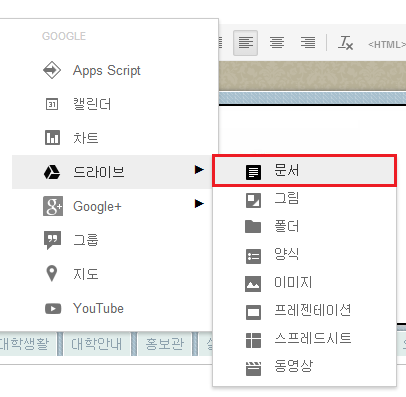Center align text in toolbar
Image resolution: width=406 pixels, height=397 pixels.
tap(277, 43)
